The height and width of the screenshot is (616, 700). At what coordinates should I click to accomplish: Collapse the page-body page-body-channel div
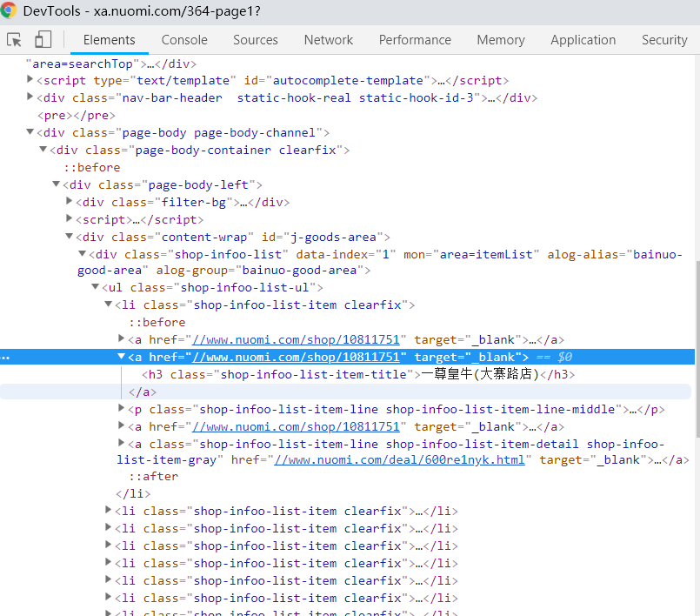(30, 131)
